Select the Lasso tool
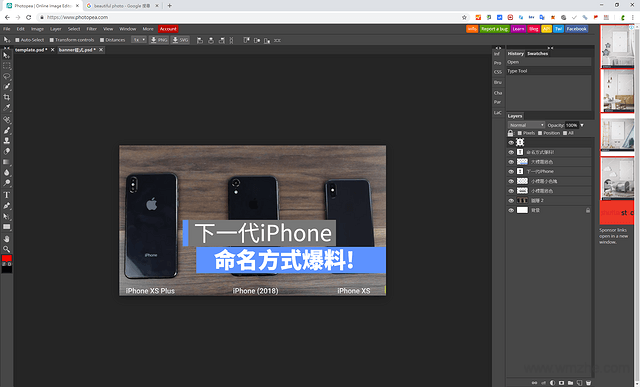 click(x=7, y=76)
